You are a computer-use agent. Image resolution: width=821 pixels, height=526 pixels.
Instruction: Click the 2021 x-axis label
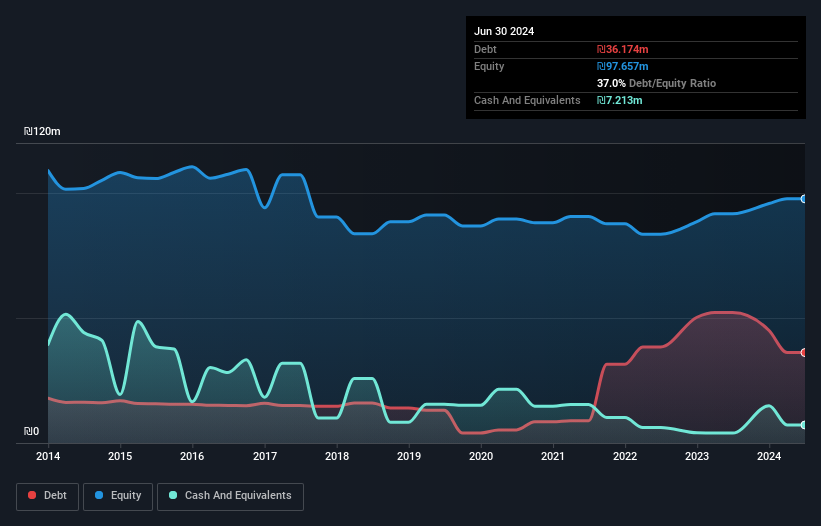click(x=553, y=456)
